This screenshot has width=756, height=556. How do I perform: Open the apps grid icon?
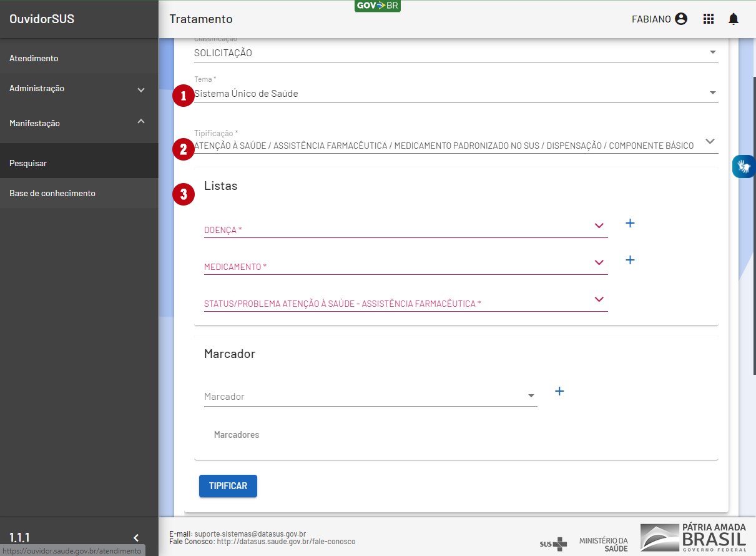coord(708,19)
